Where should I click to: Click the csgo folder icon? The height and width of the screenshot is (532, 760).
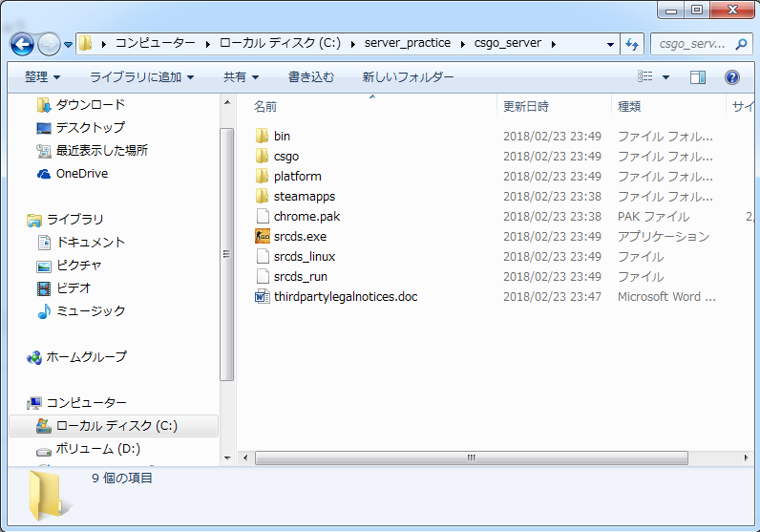[x=263, y=156]
